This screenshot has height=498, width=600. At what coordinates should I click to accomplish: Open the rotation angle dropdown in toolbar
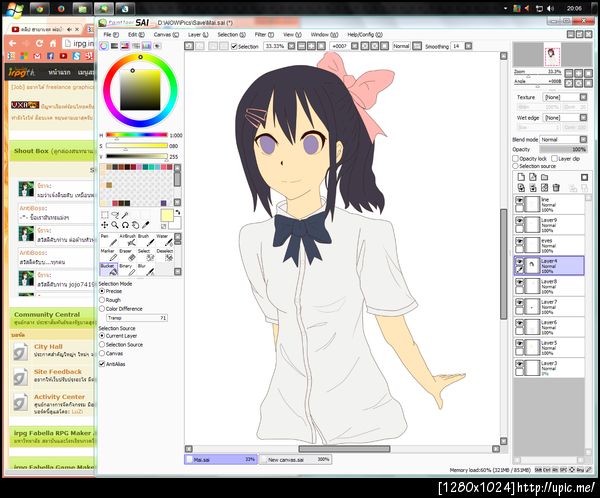tap(354, 46)
